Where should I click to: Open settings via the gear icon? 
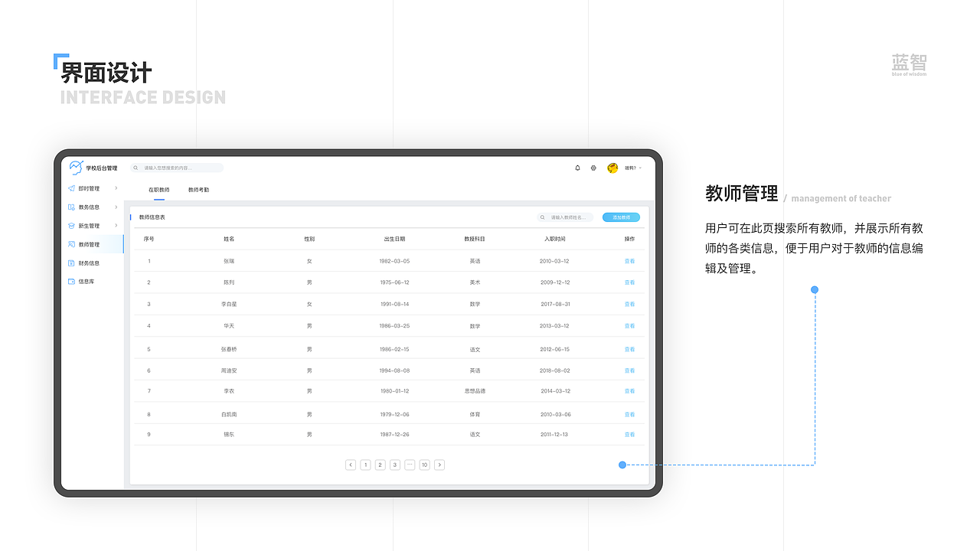[593, 168]
